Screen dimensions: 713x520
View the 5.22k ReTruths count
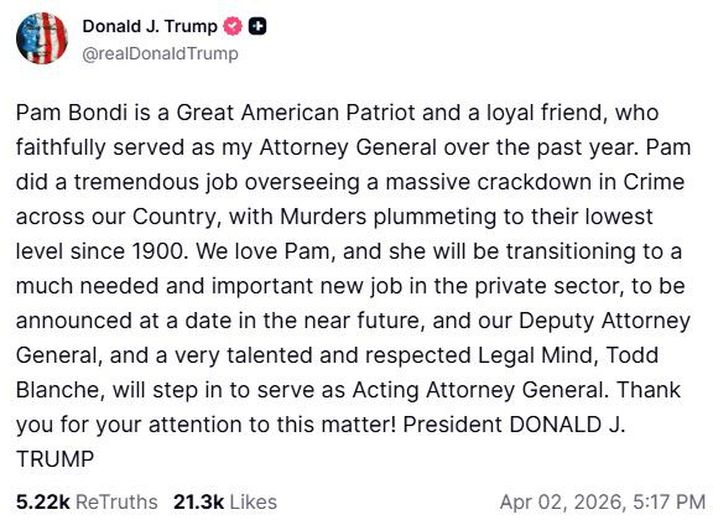pos(74,501)
